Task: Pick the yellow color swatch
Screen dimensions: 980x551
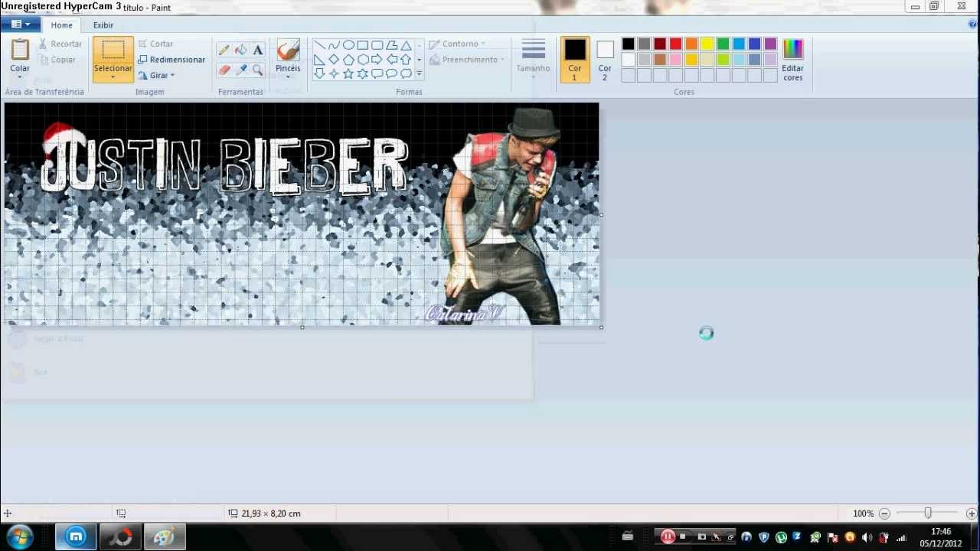Action: tap(707, 44)
